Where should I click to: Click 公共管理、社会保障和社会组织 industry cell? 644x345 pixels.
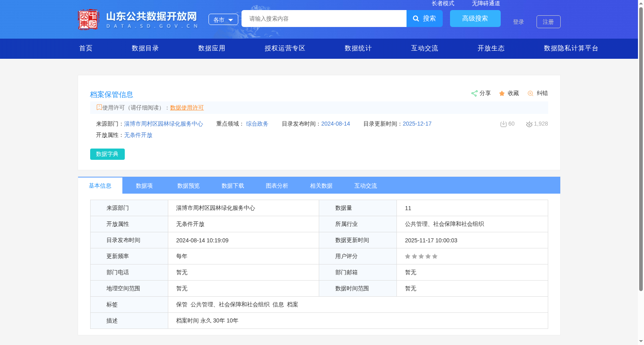[472, 224]
